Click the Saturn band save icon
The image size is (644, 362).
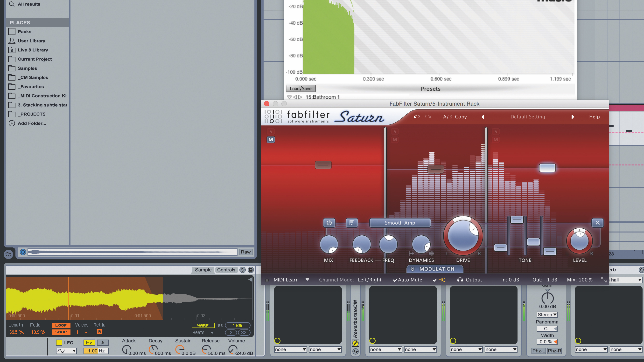(x=352, y=223)
